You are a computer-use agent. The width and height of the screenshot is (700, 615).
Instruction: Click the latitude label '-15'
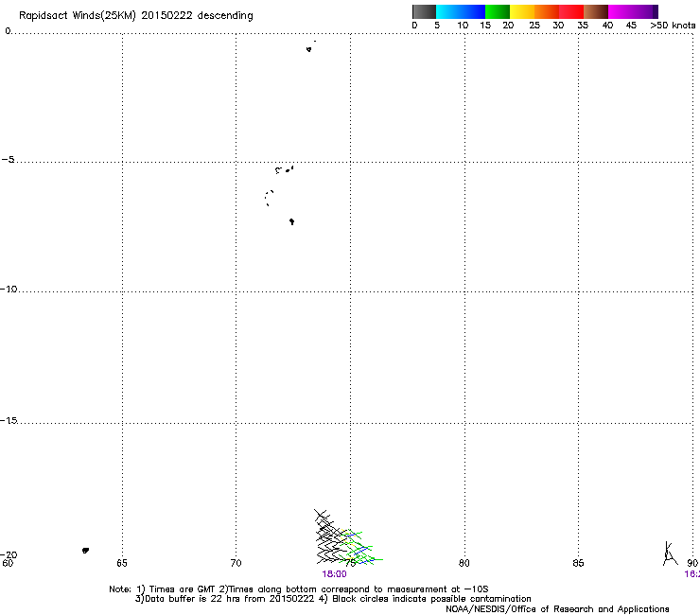9,420
